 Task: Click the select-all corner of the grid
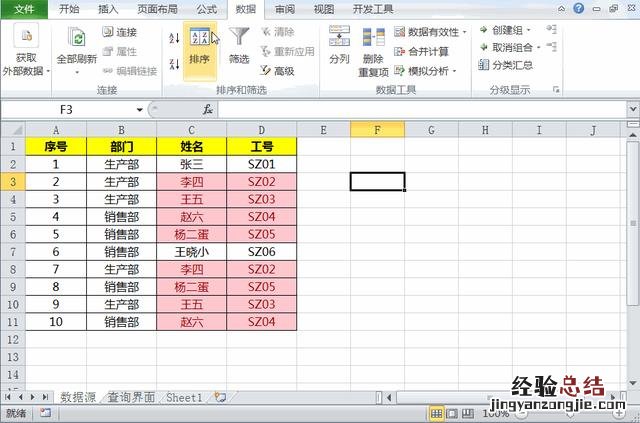[x=13, y=130]
